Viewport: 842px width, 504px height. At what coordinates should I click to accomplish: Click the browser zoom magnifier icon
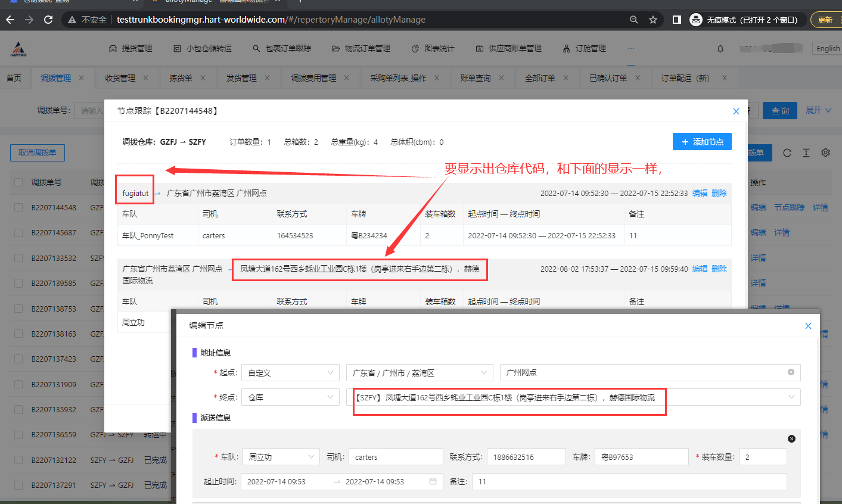click(634, 20)
